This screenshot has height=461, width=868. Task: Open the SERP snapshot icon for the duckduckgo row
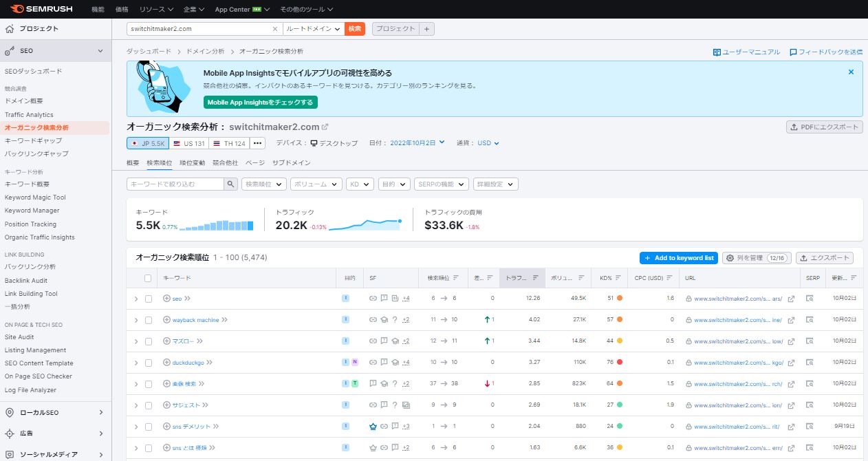click(x=810, y=363)
